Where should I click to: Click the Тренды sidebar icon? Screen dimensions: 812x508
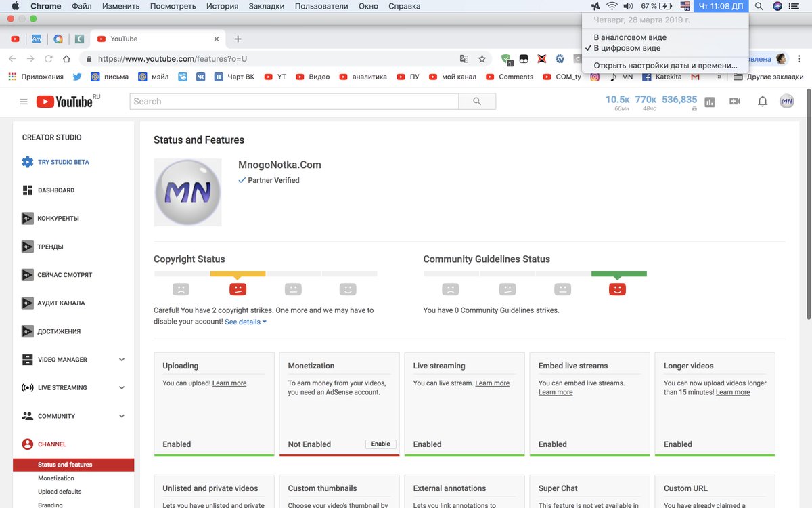27,247
